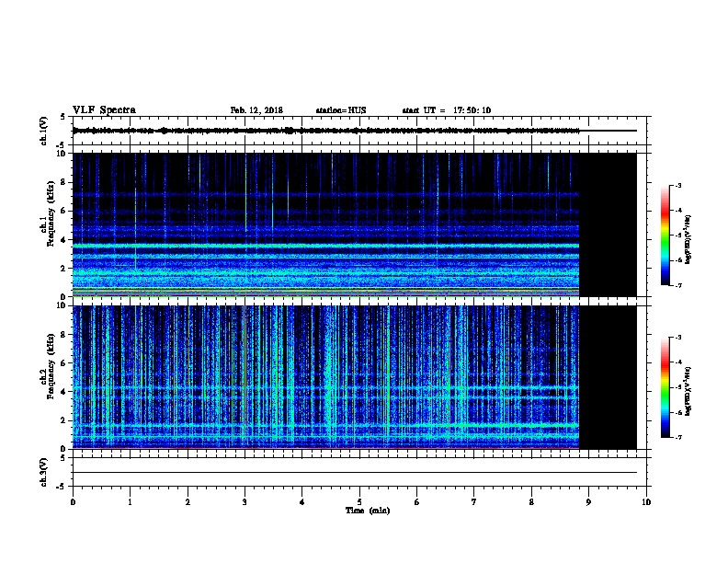This screenshot has width=728, height=563.
Task: Click the black no-data region of ch.2 spectrogram
Action: (608, 377)
